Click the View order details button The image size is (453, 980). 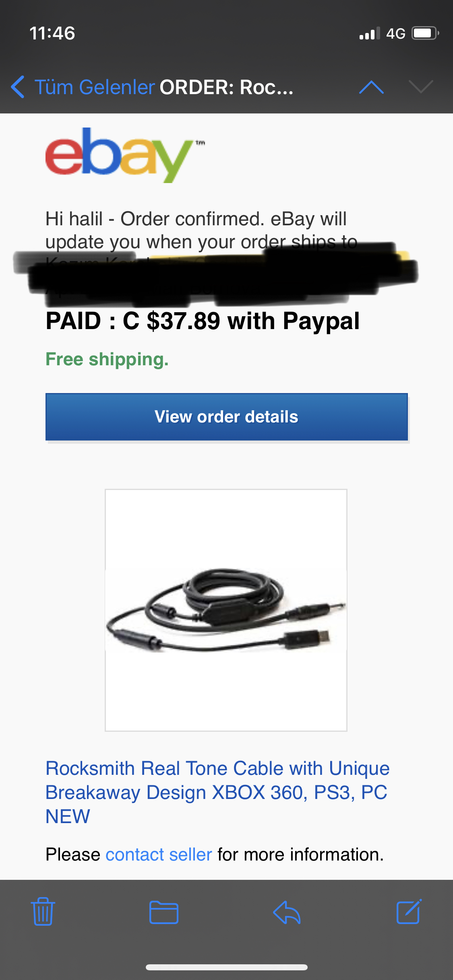tap(227, 417)
